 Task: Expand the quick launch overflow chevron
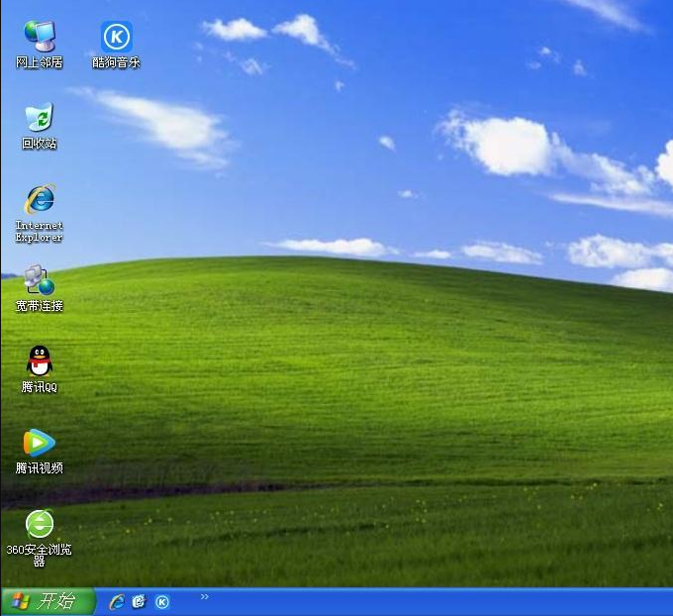pos(205,596)
